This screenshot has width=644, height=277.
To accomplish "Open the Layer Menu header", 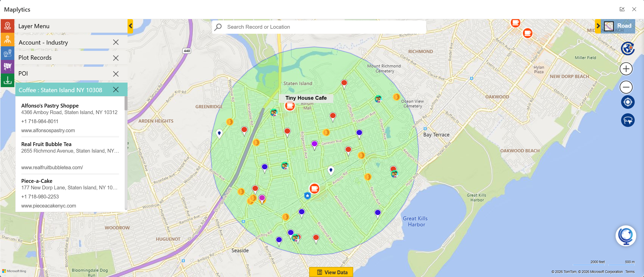I will (x=34, y=26).
